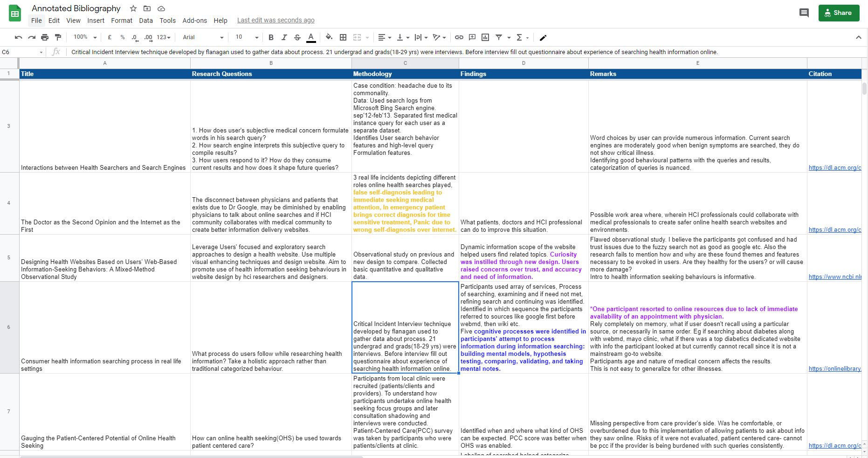
Task: Open the Data menu
Action: 145,21
